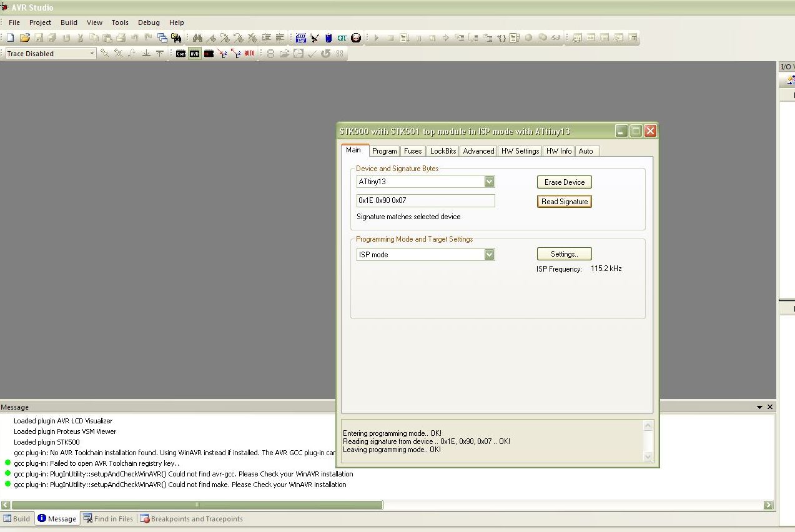Click the red AUTO icon
The width and height of the screenshot is (795, 532).
pos(249,54)
